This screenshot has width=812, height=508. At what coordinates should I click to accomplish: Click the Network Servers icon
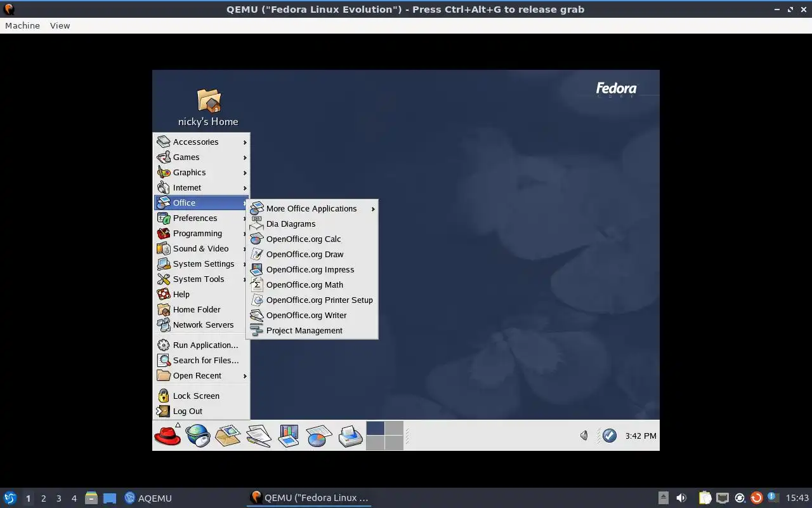tap(164, 324)
